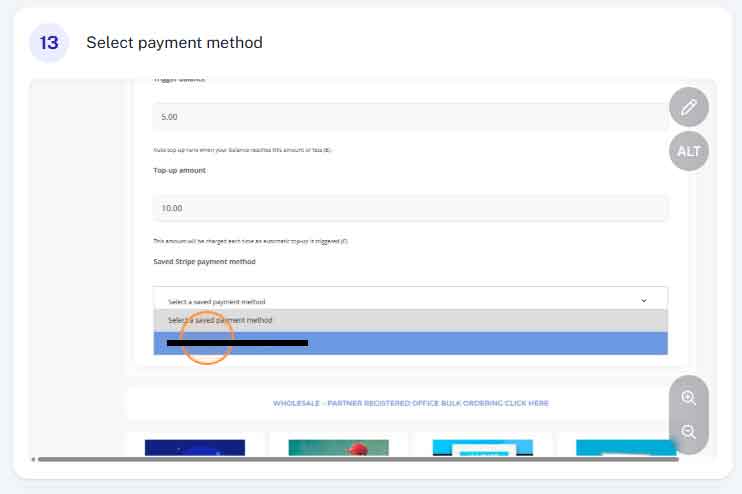Choose 'Select a saved payment method' placeholder option
The width and height of the screenshot is (742, 494).
click(410, 320)
